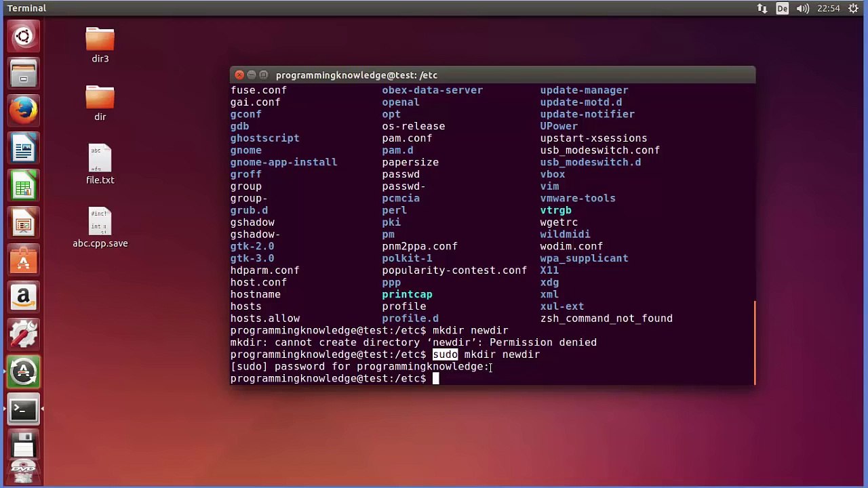Click the terminal scrollbar handle
Screen dimensions: 868x488
[x=754, y=343]
